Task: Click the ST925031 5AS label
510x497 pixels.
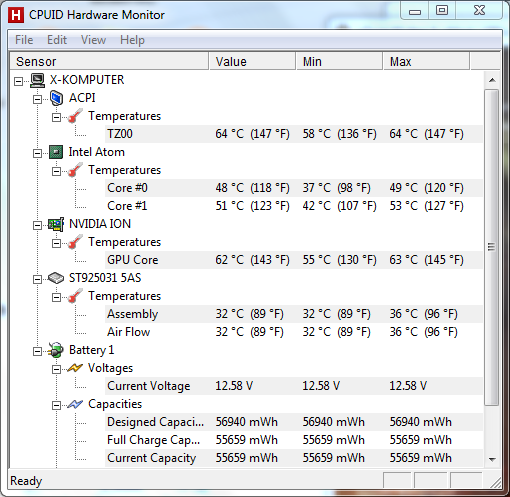Action: pyautogui.click(x=105, y=278)
